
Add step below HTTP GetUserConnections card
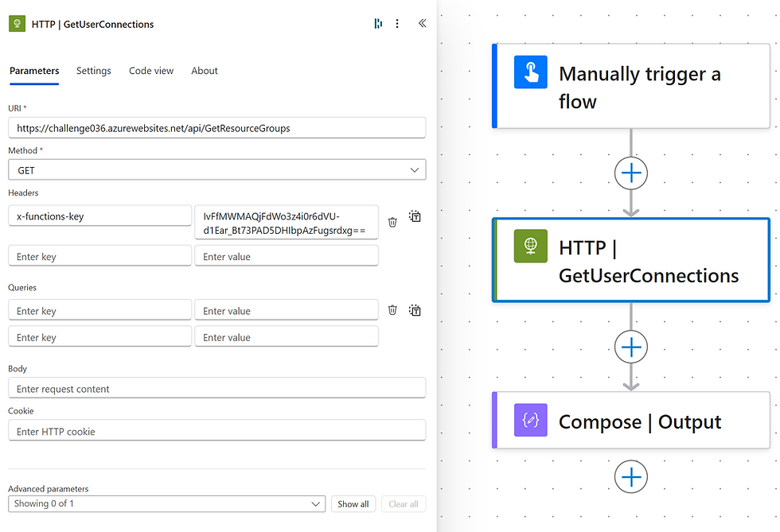630,347
